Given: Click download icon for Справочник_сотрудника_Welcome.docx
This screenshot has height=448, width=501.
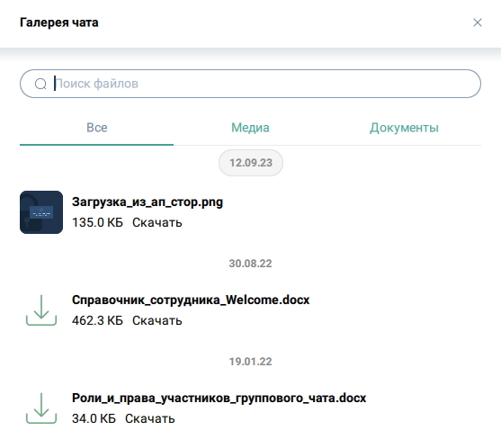Looking at the screenshot, I should [41, 310].
